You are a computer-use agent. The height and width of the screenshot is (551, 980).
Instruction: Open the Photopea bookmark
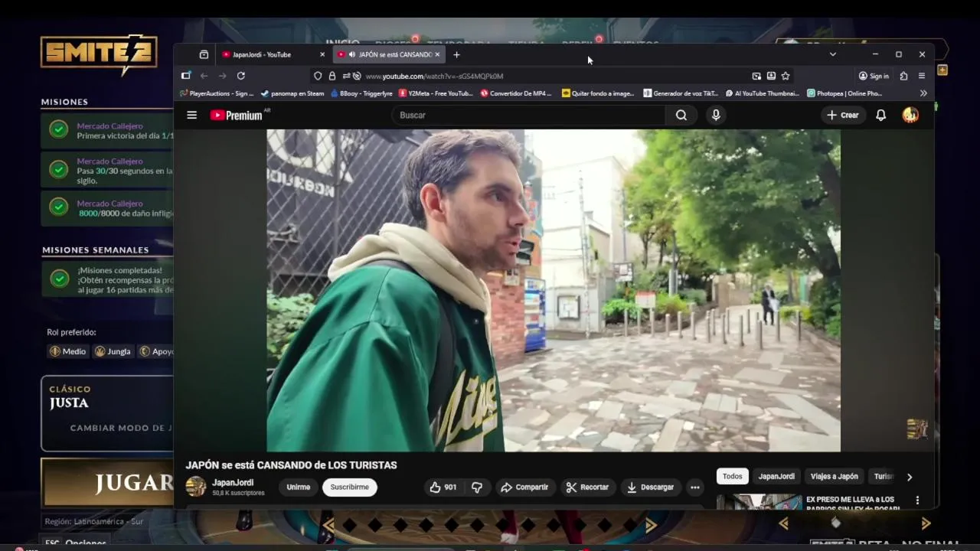coord(844,93)
